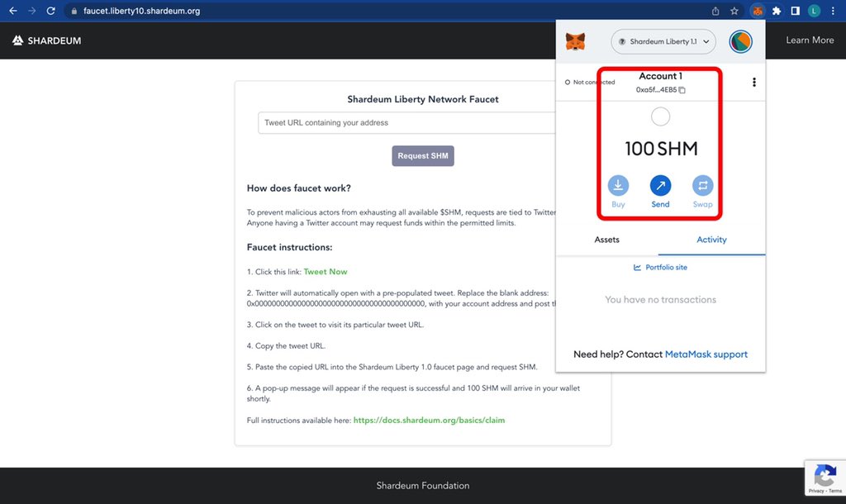
Task: Open the Portfolio site link
Action: 660,267
